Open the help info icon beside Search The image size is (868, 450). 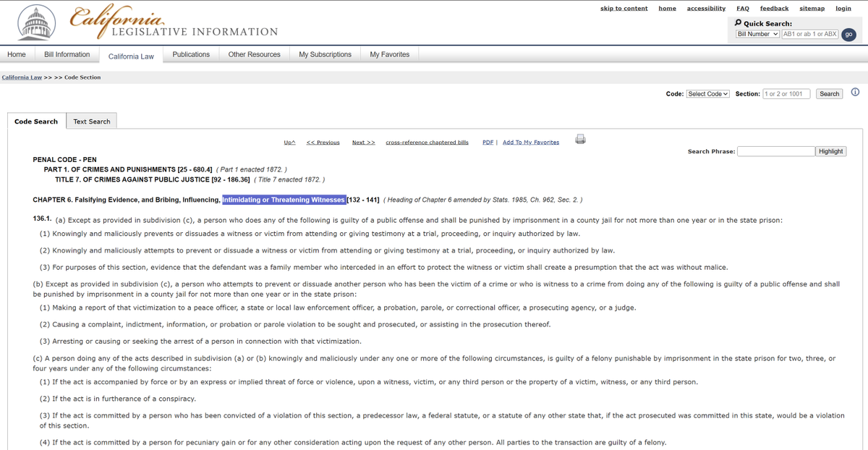855,93
